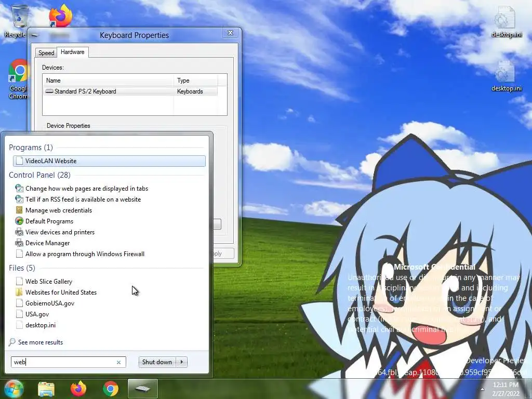Launch Firefox from the taskbar

click(x=78, y=389)
